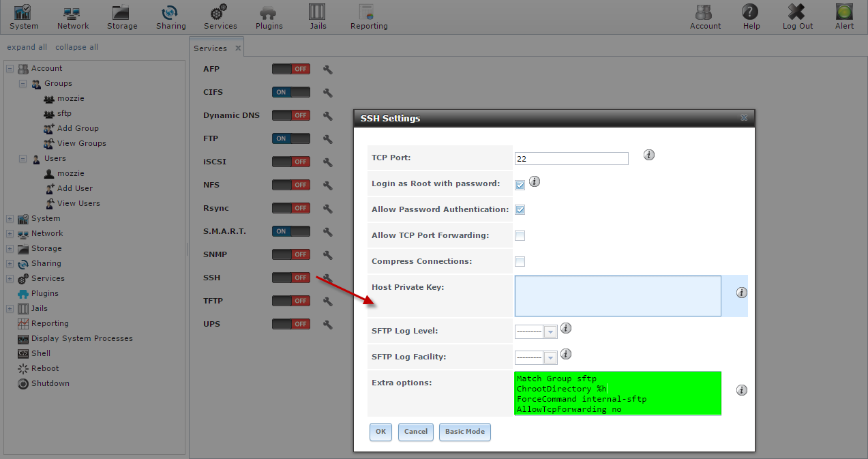The image size is (868, 459).
Task: Show info for Extra options
Action: [742, 390]
